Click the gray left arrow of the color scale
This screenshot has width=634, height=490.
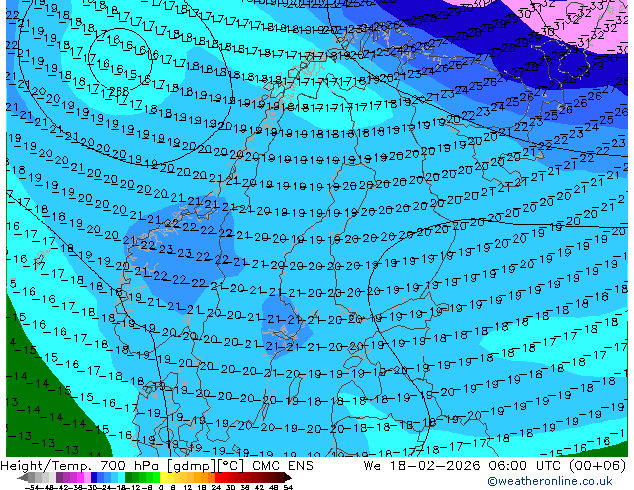[x=23, y=477]
